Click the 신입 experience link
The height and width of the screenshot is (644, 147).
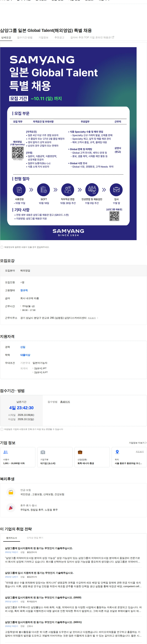23,347
